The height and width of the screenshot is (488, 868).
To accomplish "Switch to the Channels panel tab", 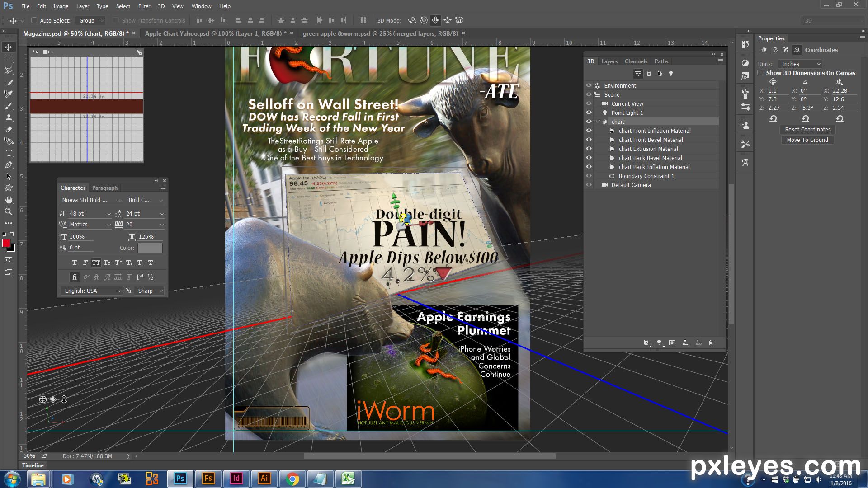I will tap(636, 61).
